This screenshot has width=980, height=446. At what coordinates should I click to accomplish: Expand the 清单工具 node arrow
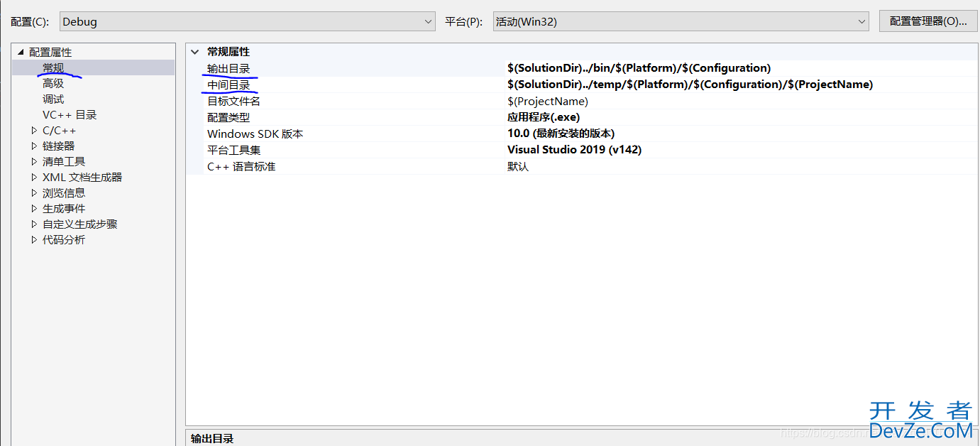[34, 161]
